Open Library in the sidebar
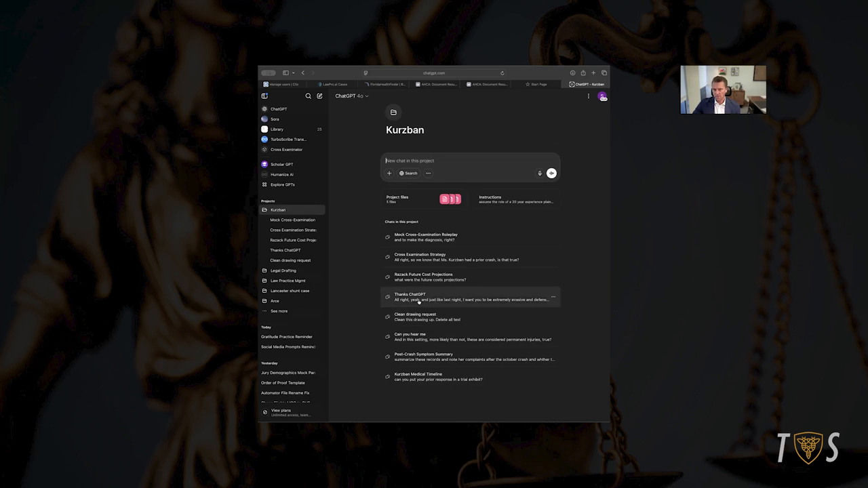Viewport: 868px width, 488px height. (292, 129)
